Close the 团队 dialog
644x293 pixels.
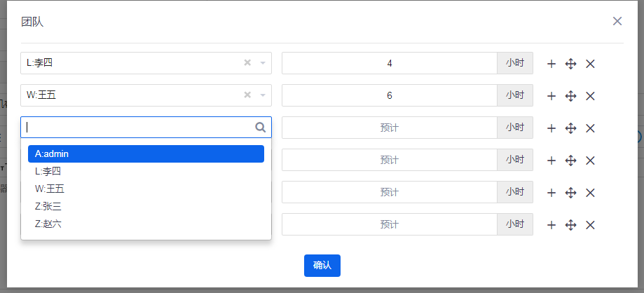(617, 21)
